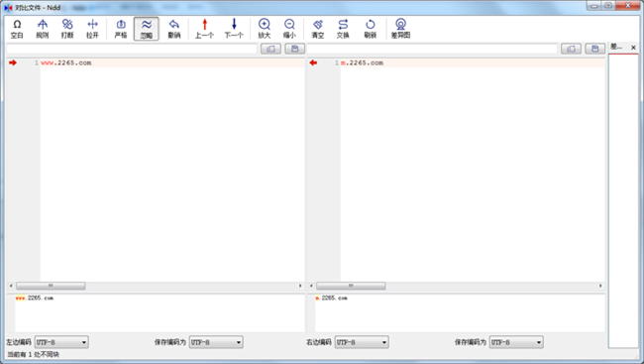
Task: Click the Ndd app icon in title bar
Action: pyautogui.click(x=8, y=7)
